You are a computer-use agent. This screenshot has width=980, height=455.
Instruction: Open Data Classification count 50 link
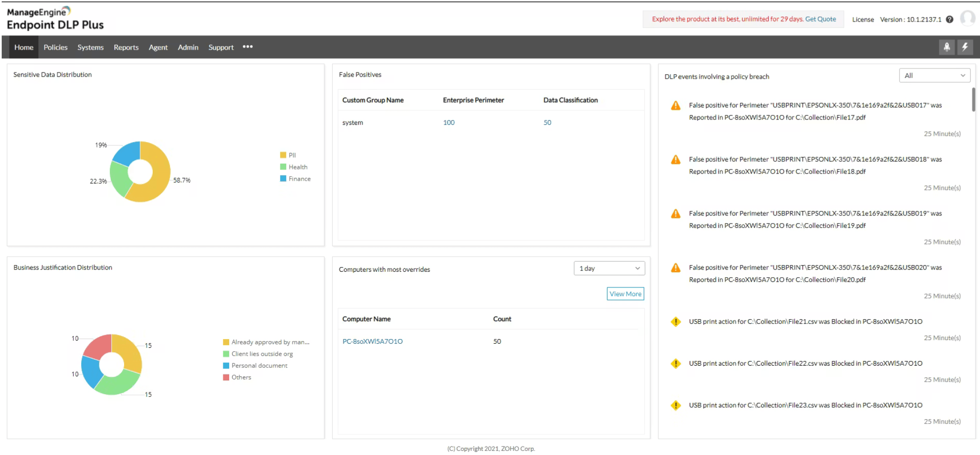pyautogui.click(x=547, y=122)
